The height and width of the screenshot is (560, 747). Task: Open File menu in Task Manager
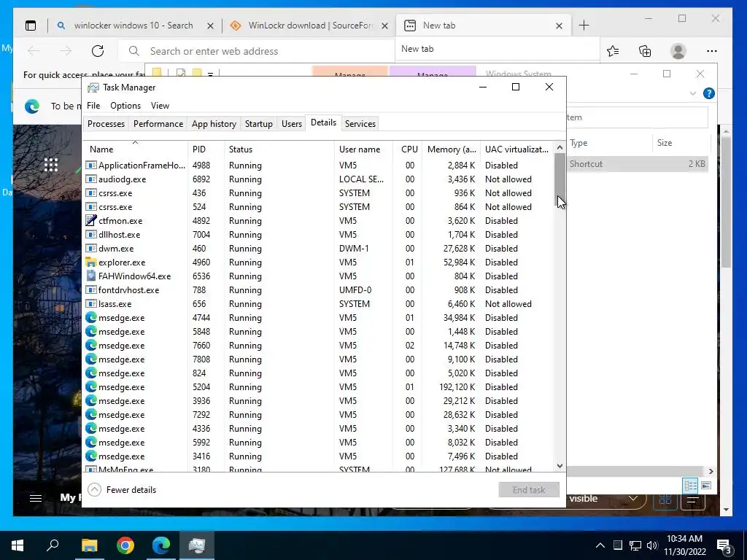coord(93,106)
